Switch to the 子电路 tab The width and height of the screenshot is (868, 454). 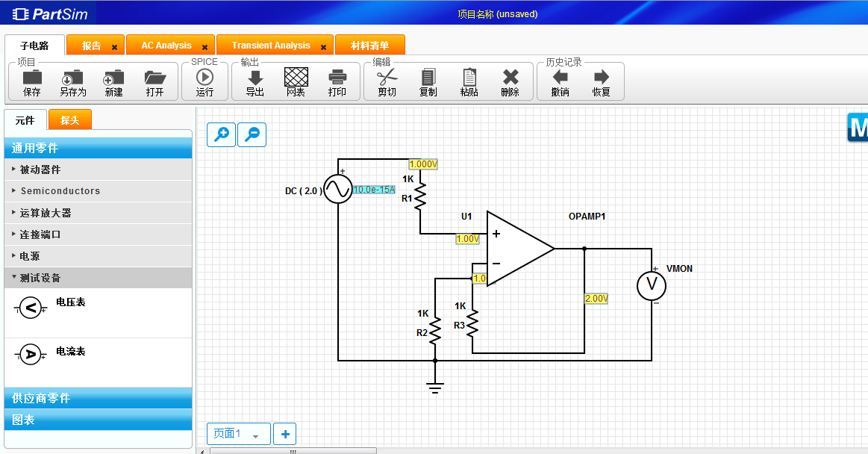(34, 46)
